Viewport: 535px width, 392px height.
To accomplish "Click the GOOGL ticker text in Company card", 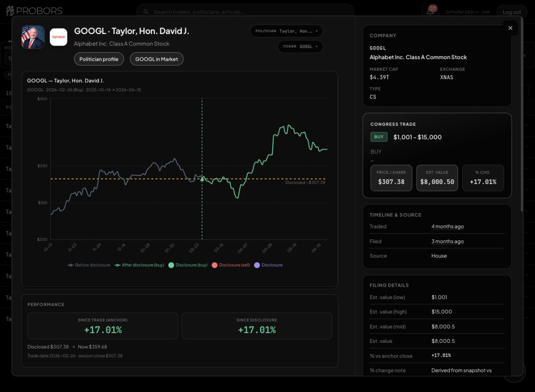I will [378, 48].
